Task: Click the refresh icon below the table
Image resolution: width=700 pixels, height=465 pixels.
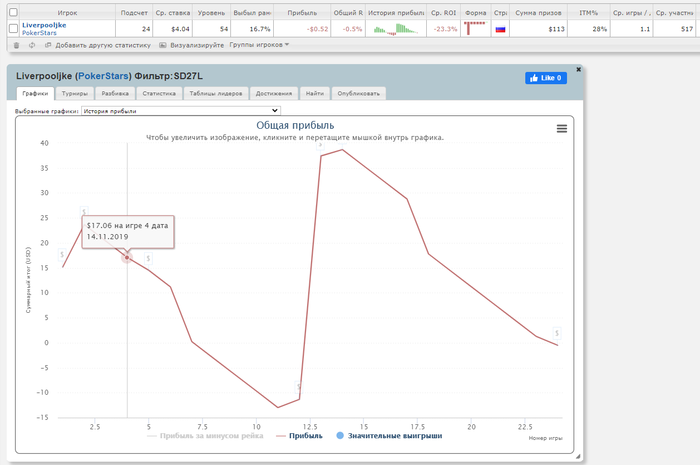Action: click(x=32, y=45)
